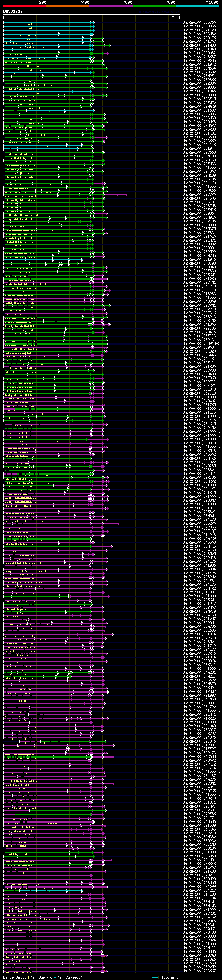Viewport: 222px width, 980px height.
Task: Select hit UniRef100_Q01943
Action: (199, 49)
